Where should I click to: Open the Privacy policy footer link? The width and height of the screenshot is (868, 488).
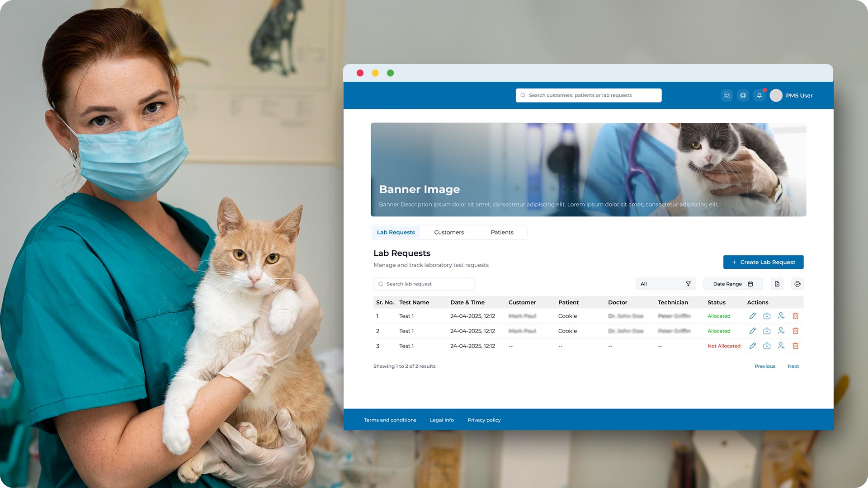tap(484, 420)
